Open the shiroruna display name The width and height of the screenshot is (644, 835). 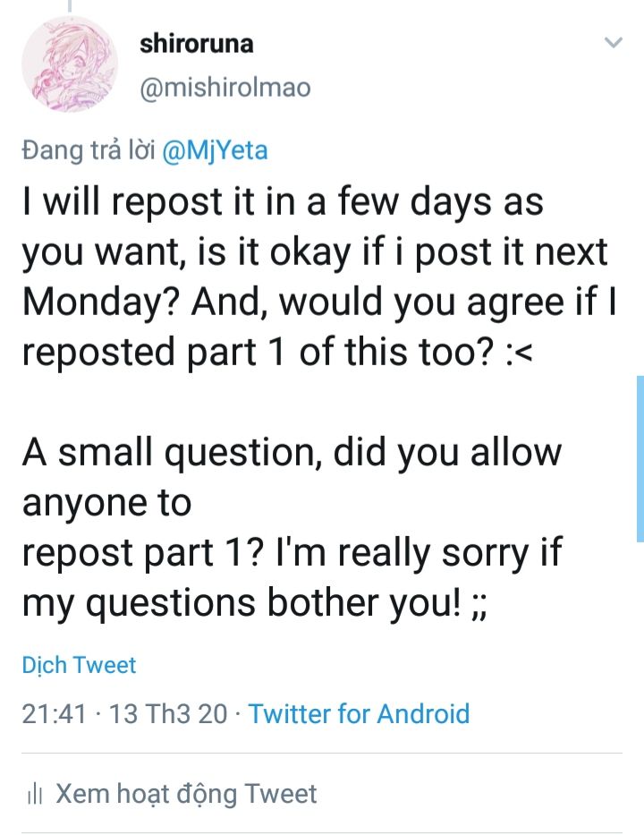pyautogui.click(x=196, y=45)
